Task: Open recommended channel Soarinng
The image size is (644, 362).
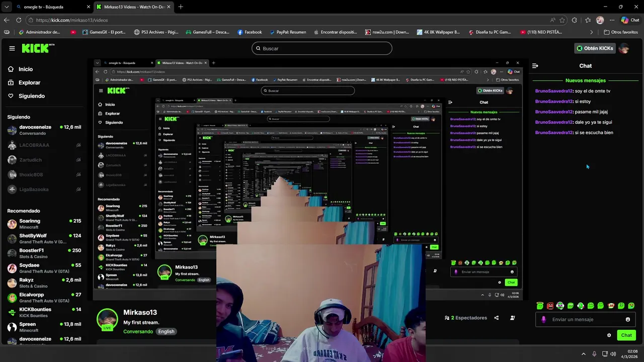Action: (44, 224)
